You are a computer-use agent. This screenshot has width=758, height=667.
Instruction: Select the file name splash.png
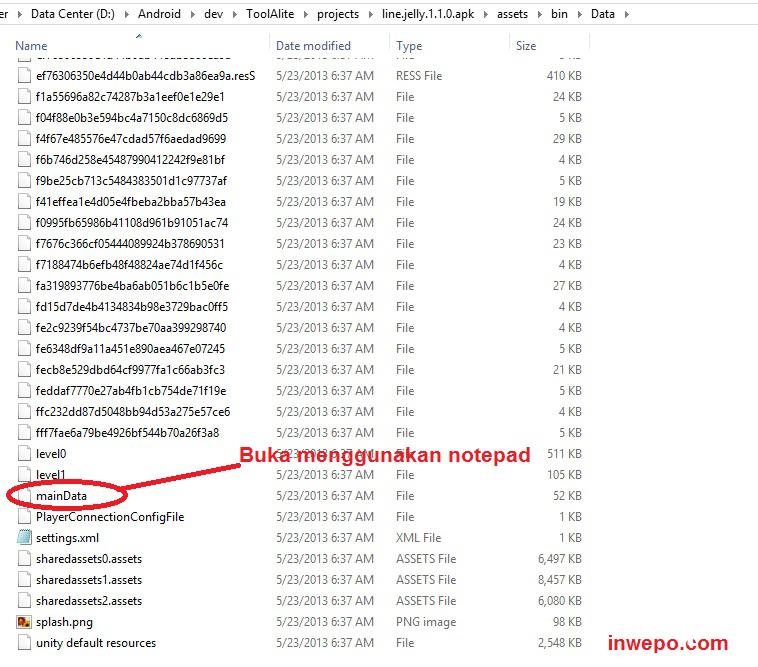coord(64,622)
